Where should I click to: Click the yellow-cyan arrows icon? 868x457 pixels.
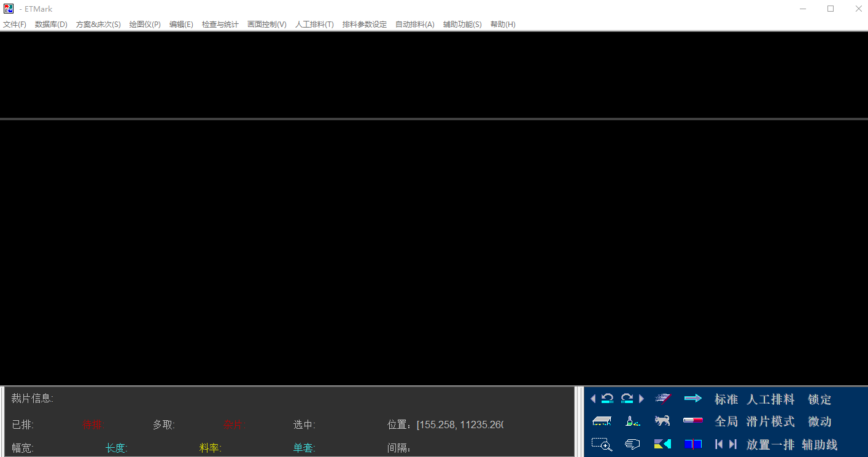tap(663, 444)
